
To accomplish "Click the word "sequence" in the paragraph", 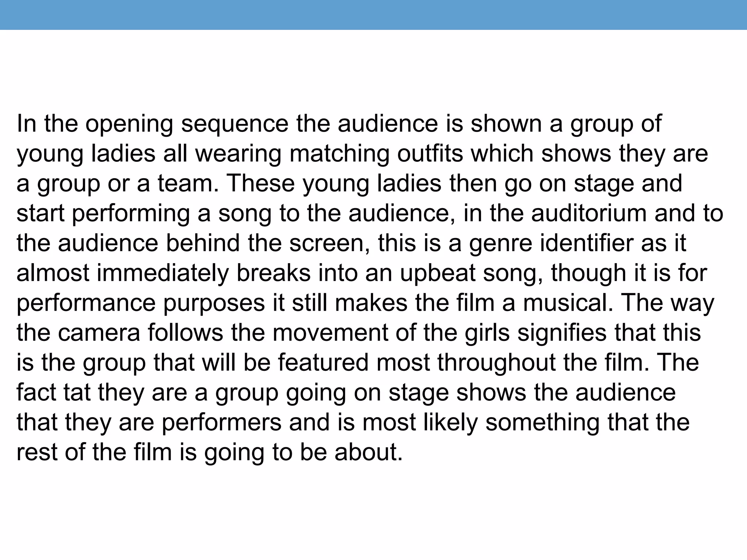I will (x=235, y=124).
